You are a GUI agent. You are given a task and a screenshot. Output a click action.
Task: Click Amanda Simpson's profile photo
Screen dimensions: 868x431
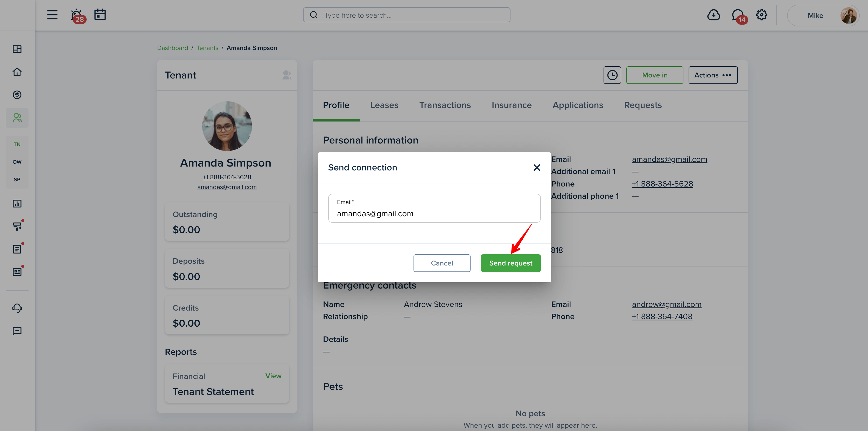coord(227,126)
